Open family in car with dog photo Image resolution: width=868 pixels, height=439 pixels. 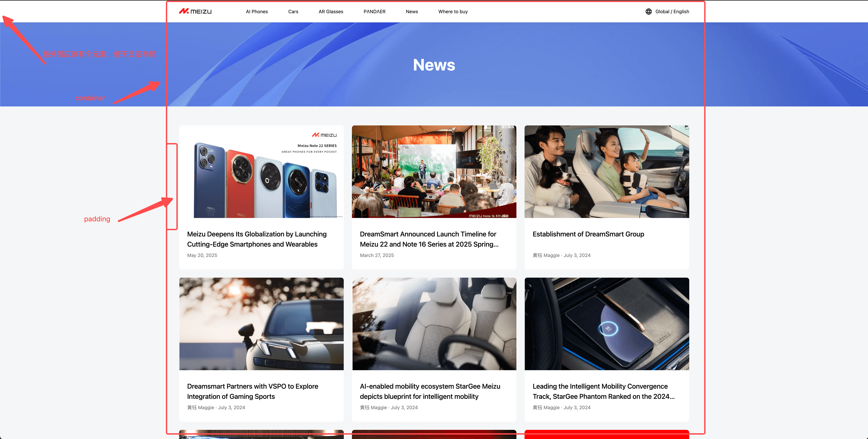(x=607, y=172)
